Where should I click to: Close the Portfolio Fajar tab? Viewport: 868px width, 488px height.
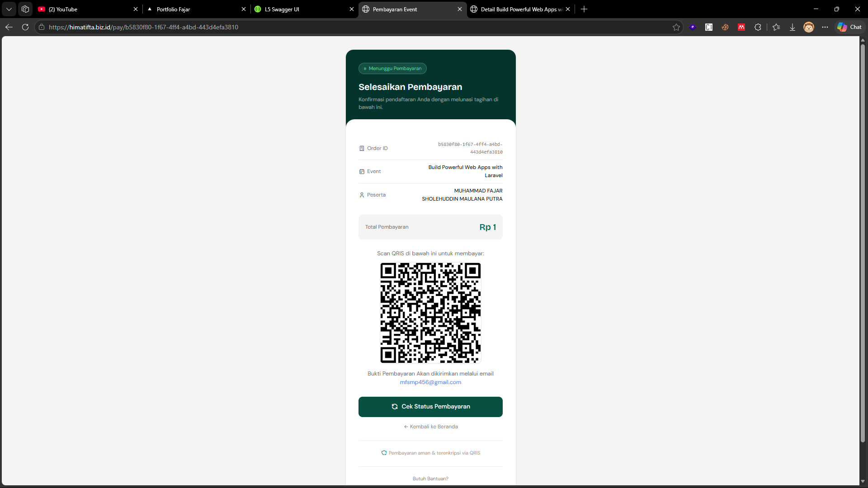(x=244, y=9)
